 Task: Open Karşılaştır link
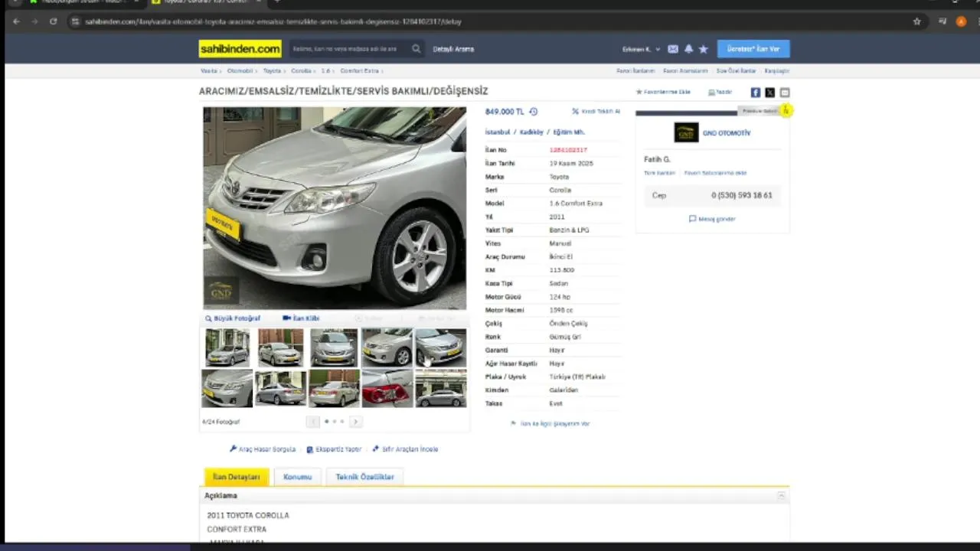777,70
